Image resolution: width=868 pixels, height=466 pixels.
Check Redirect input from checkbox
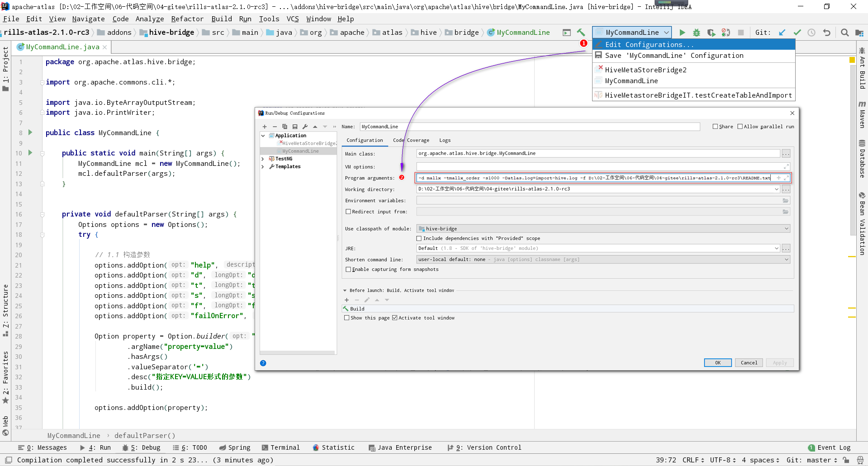coord(348,212)
